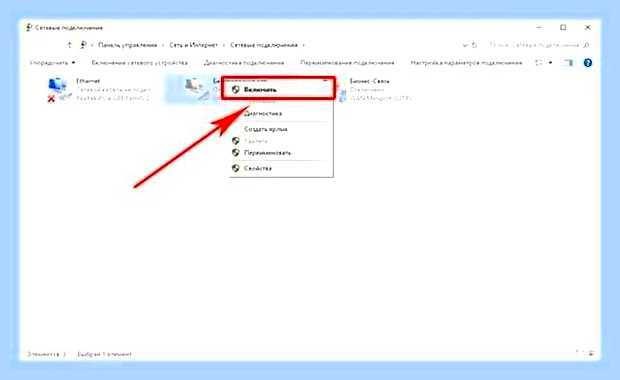Click inside the search box
620x380 pixels.
click(x=535, y=45)
